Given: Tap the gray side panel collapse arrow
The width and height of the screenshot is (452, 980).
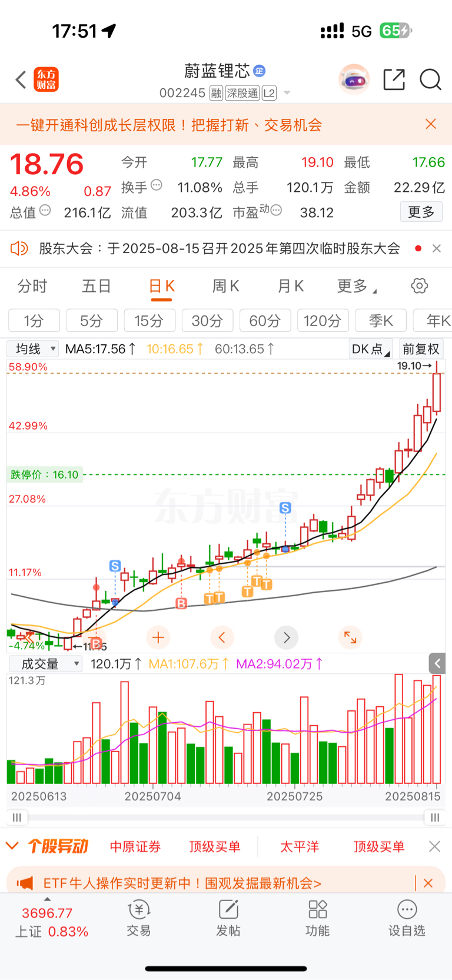Looking at the screenshot, I should coord(437,664).
